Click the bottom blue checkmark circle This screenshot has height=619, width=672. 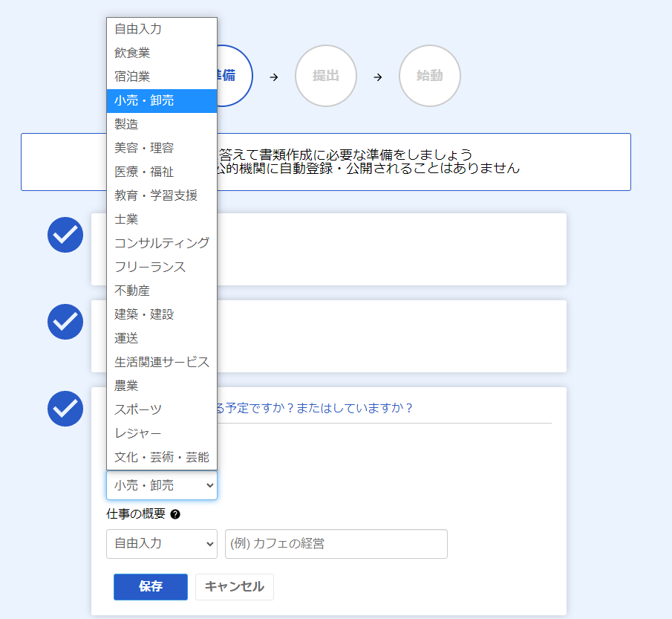tap(65, 409)
